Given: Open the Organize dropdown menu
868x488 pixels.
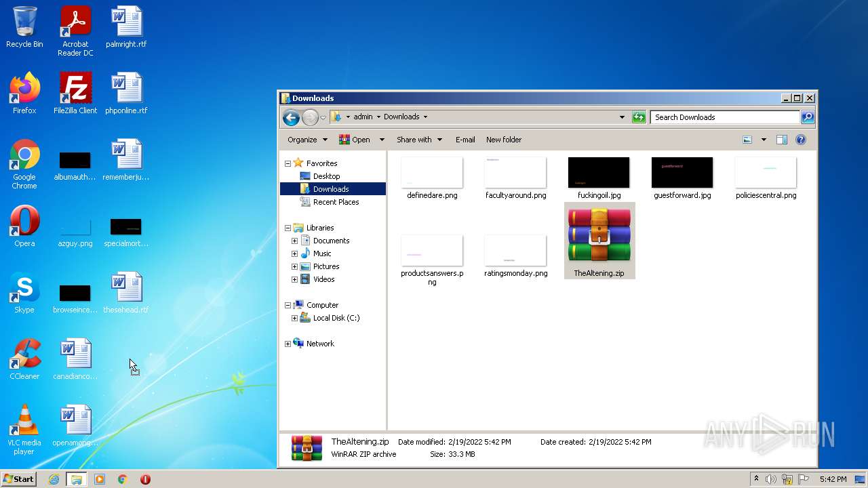Looking at the screenshot, I should (x=307, y=140).
